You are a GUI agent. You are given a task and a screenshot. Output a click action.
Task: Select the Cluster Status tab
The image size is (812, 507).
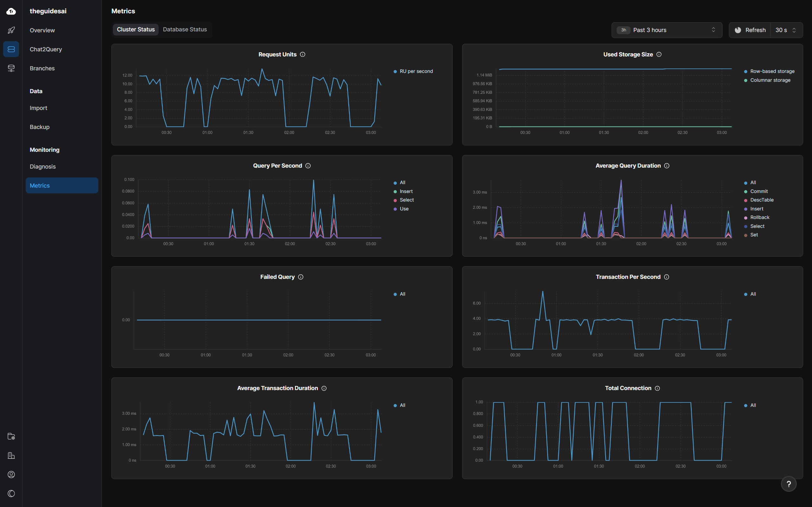[x=135, y=29]
